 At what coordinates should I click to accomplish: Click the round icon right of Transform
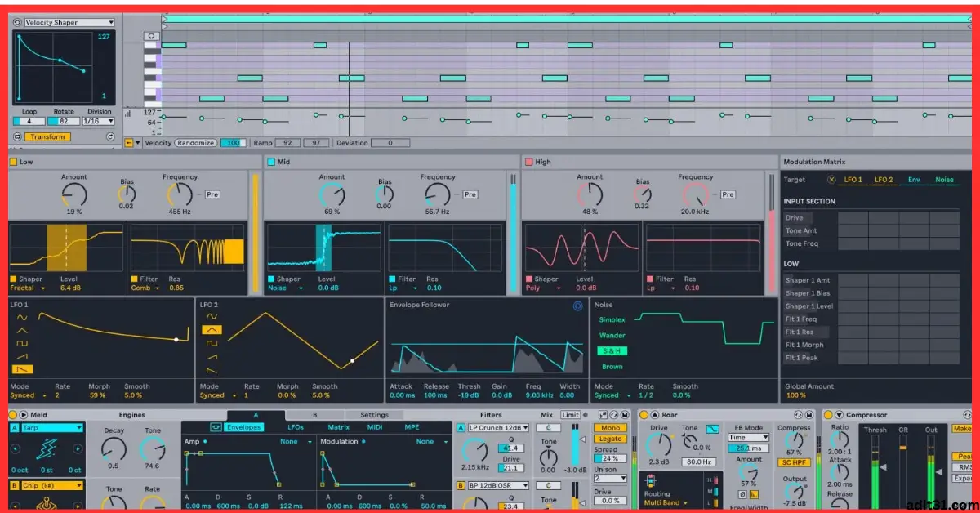click(x=110, y=136)
